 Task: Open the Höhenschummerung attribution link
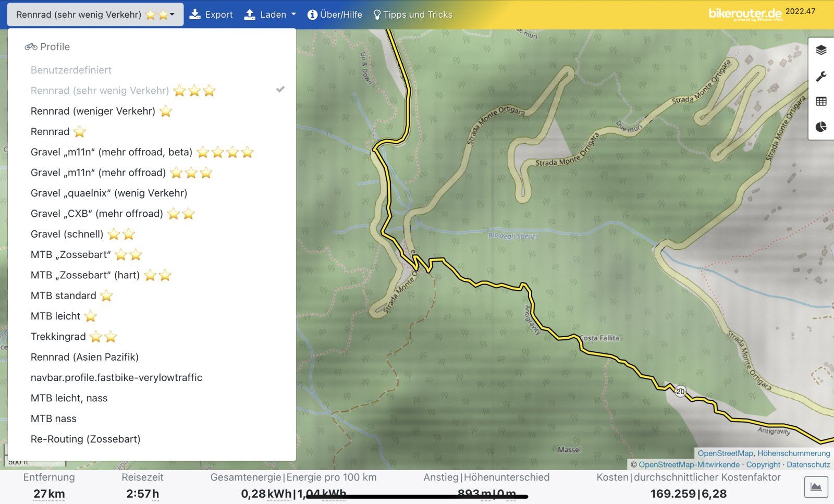click(793, 453)
